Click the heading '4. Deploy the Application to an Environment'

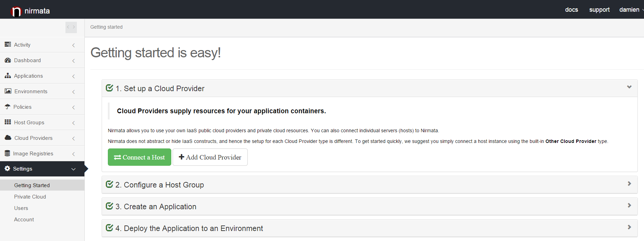pos(189,228)
